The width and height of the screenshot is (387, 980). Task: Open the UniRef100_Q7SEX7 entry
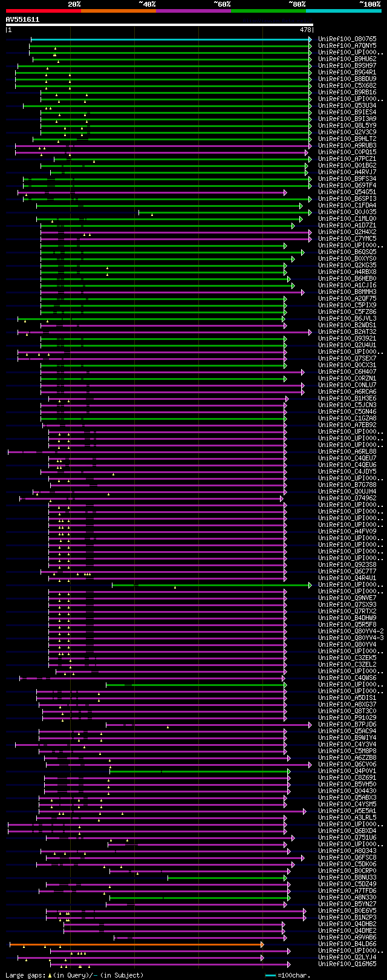pyautogui.click(x=347, y=358)
